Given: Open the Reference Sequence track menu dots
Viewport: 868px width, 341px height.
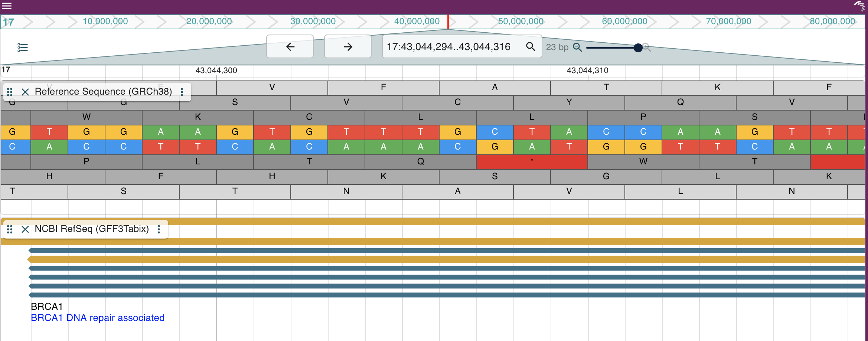Looking at the screenshot, I should (x=182, y=92).
